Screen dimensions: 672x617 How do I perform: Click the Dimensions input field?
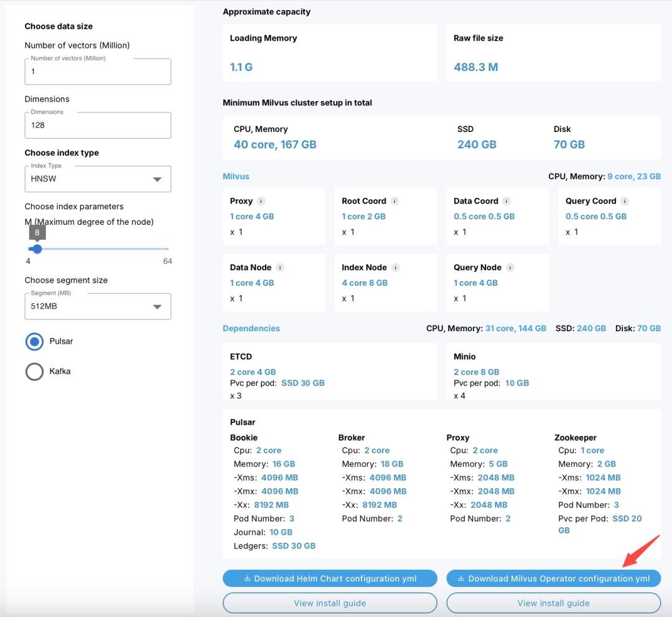point(98,125)
